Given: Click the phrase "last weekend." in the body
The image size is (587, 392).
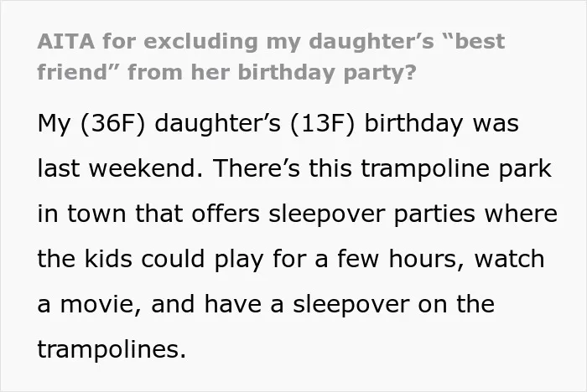Looking at the screenshot, I should [121, 168].
